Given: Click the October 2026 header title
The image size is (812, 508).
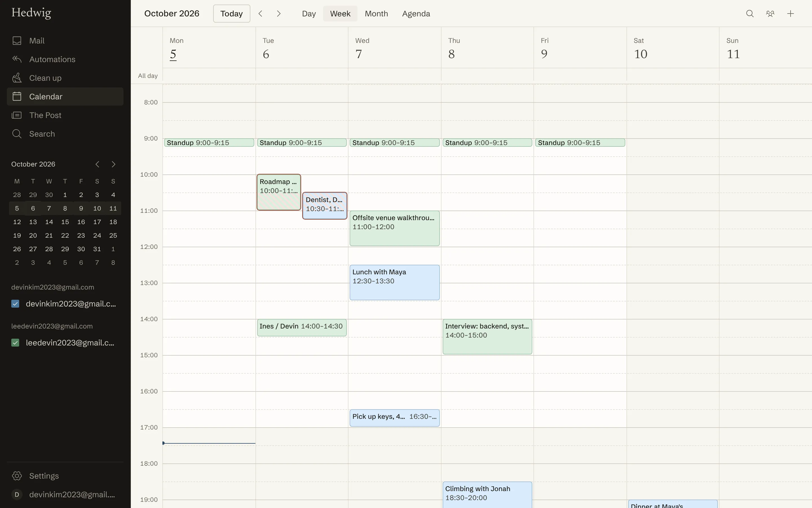Looking at the screenshot, I should point(172,14).
